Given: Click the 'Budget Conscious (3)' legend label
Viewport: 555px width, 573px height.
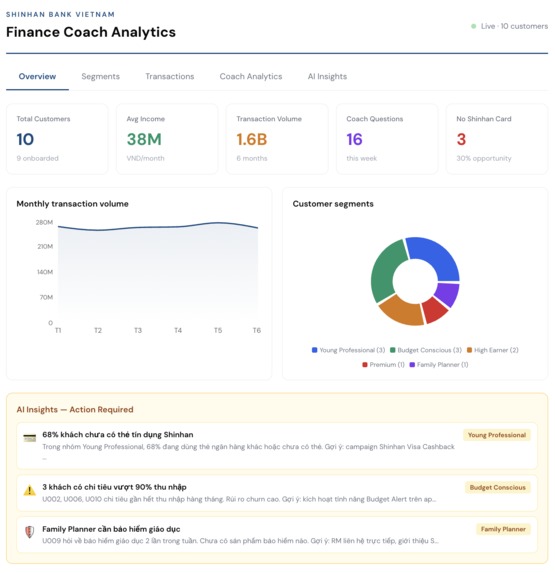Looking at the screenshot, I should point(430,350).
